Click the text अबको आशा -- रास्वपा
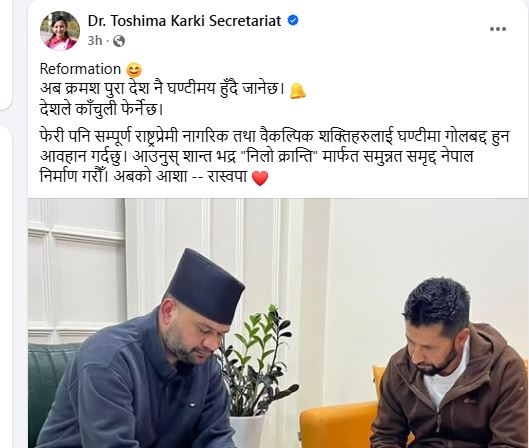 (x=180, y=177)
